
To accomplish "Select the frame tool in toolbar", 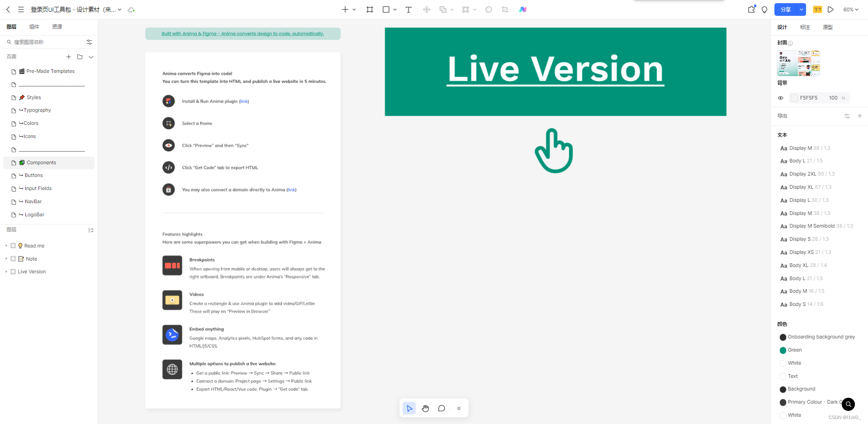I will 370,10.
